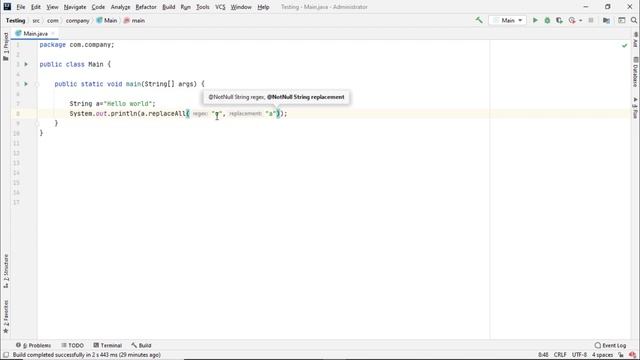
Task: Click src in the breadcrumb bar
Action: 36,20
